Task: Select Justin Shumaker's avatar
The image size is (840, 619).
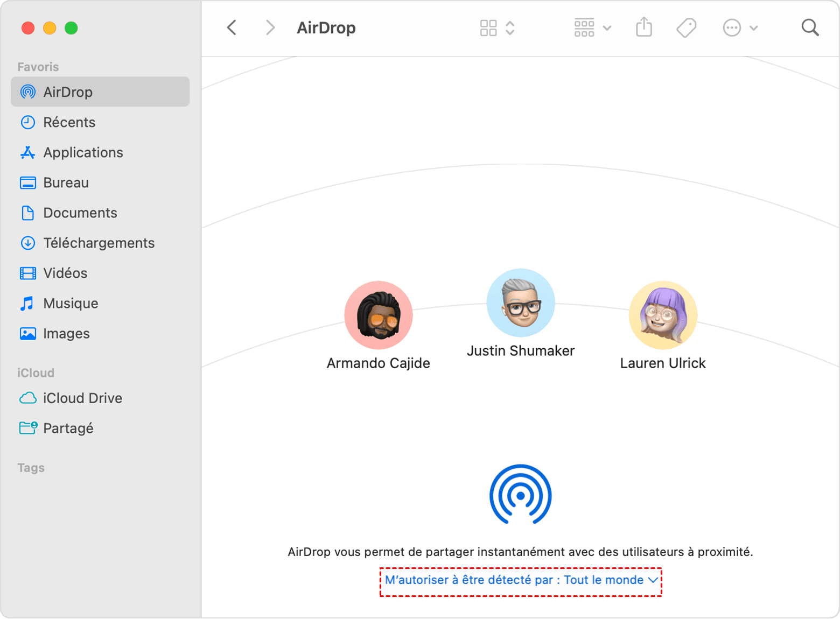Action: (x=521, y=303)
